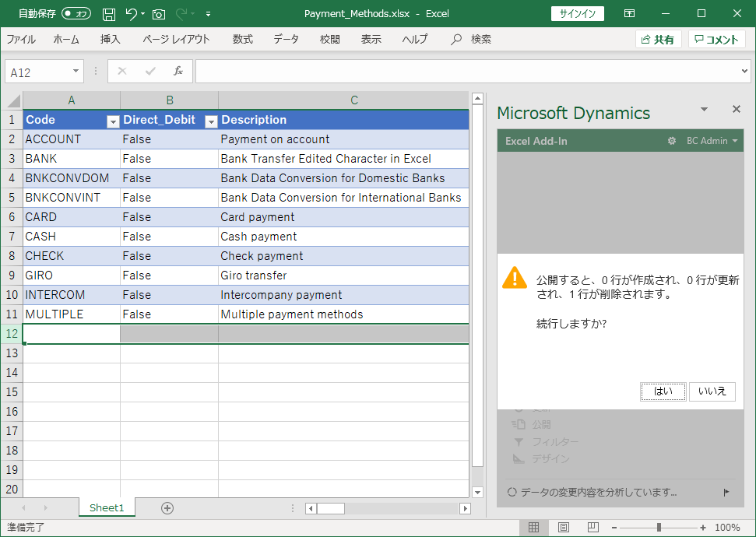This screenshot has width=756, height=537.
Task: Open the Direct_Debit column filter dropdown
Action: pos(211,122)
